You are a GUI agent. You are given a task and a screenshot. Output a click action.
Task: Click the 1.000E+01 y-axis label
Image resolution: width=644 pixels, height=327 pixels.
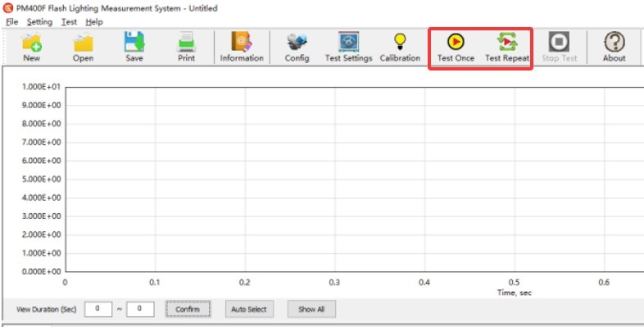(x=41, y=87)
